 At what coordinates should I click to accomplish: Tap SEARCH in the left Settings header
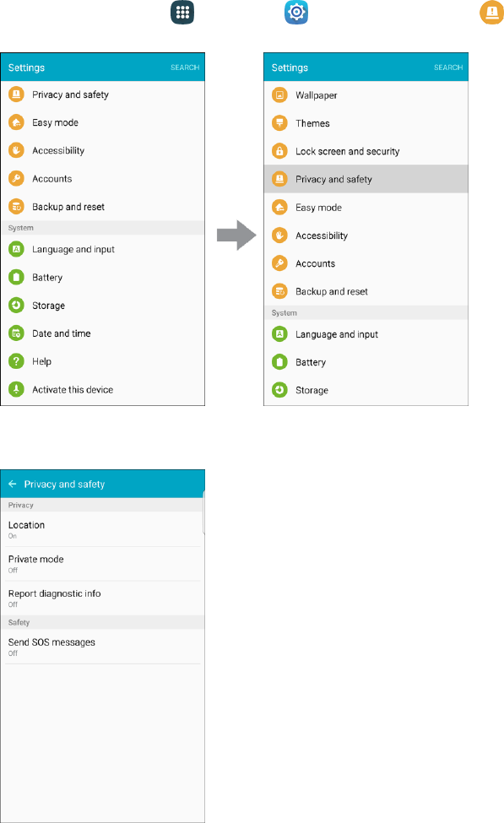pos(185,68)
